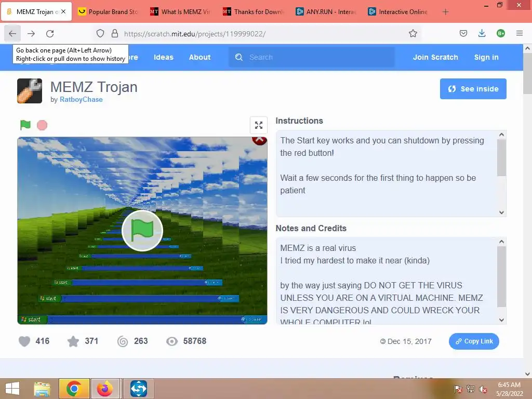
Task: Go back one page in Firefox
Action: pos(12,34)
